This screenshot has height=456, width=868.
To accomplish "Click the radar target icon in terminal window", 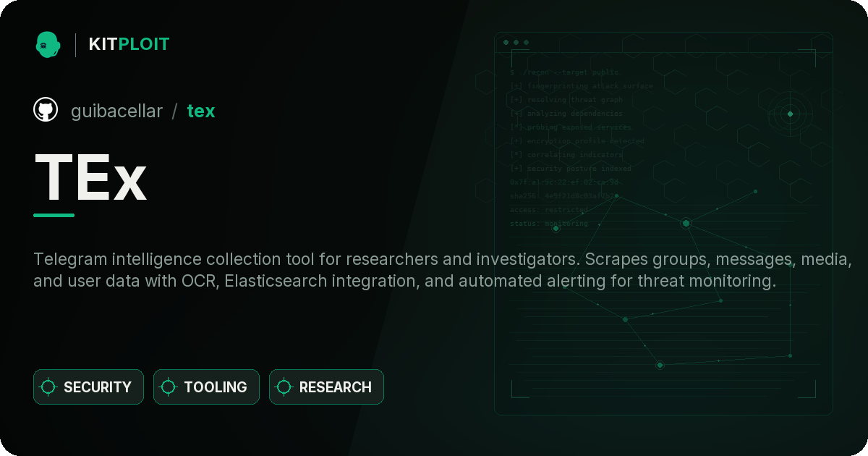I will tap(790, 114).
